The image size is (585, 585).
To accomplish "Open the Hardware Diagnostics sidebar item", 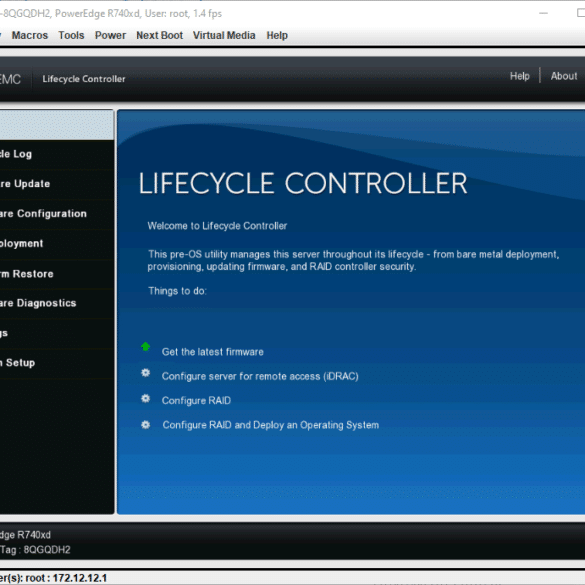I will [x=57, y=303].
